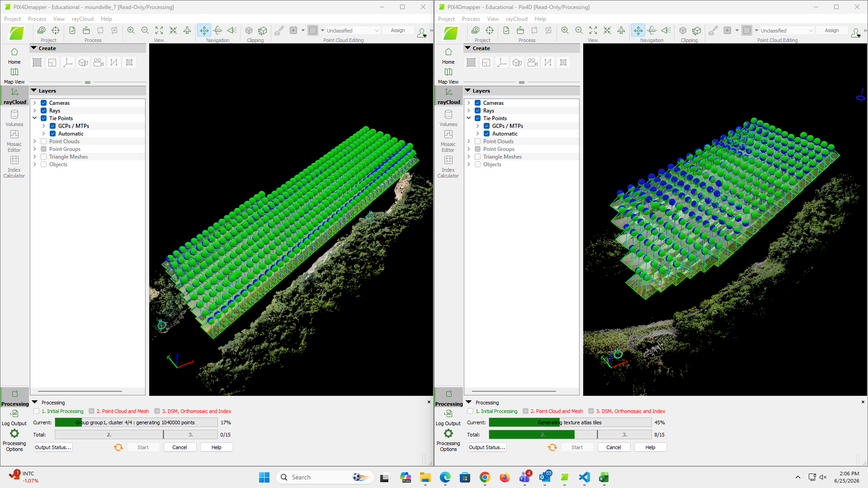
Task: Uncheck Cameras layer in left window
Action: click(44, 103)
